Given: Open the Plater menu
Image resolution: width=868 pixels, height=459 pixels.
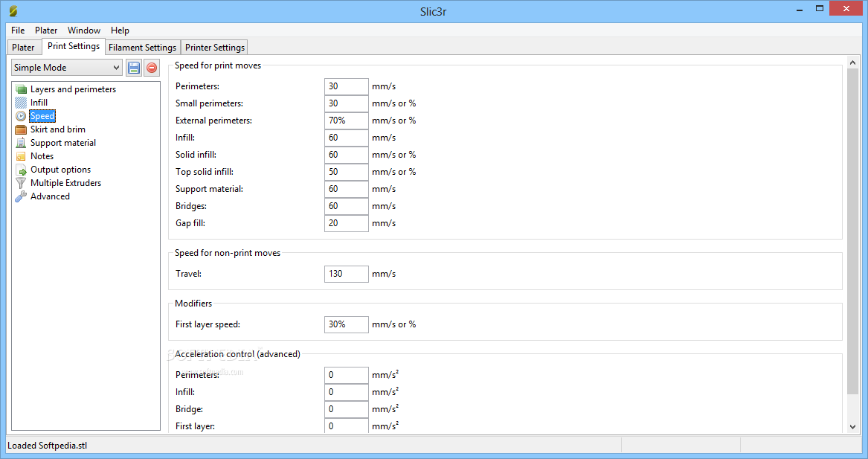Looking at the screenshot, I should pos(46,30).
